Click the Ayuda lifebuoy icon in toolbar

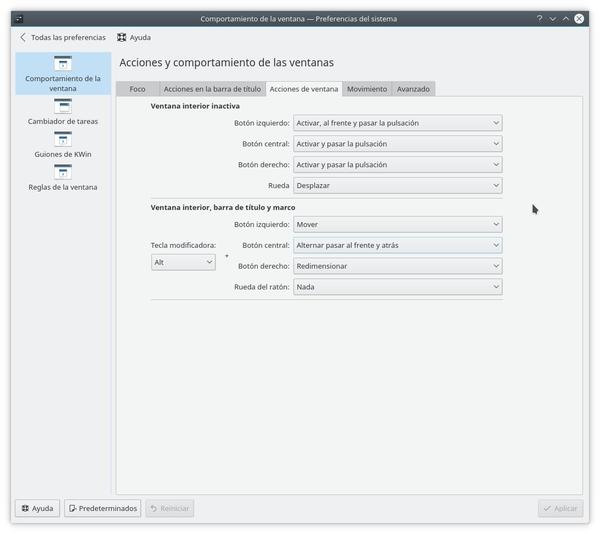click(x=122, y=38)
